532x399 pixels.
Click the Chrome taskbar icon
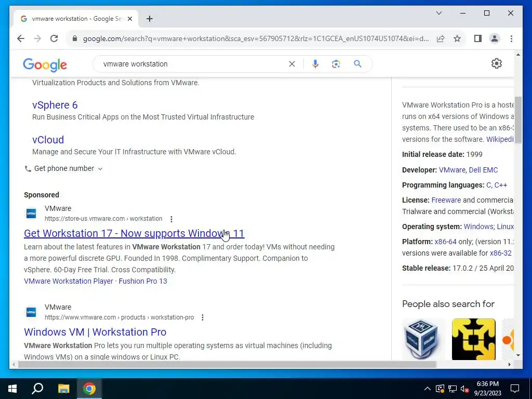pyautogui.click(x=89, y=389)
